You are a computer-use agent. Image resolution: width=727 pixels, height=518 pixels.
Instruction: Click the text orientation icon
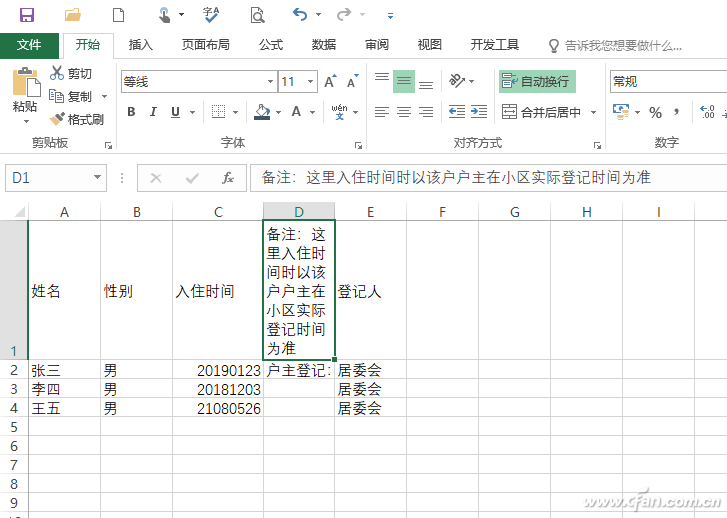[x=457, y=81]
